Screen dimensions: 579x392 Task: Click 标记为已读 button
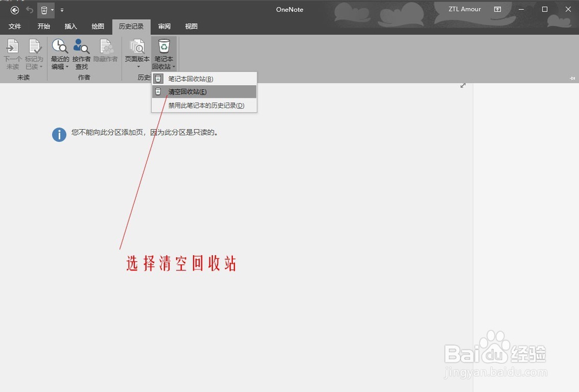tap(34, 54)
